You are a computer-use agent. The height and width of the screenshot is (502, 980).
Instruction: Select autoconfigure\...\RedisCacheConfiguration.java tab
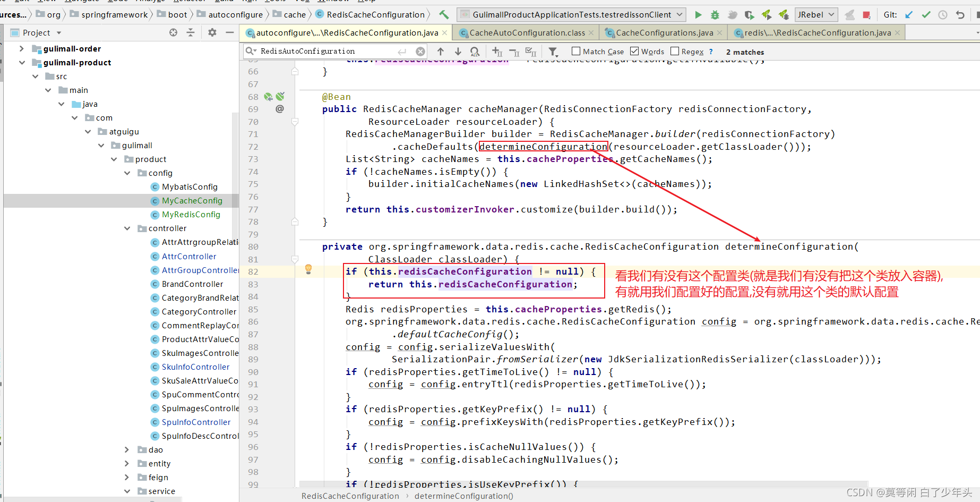point(347,33)
